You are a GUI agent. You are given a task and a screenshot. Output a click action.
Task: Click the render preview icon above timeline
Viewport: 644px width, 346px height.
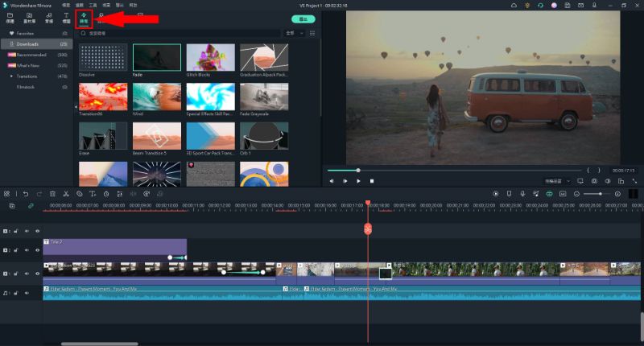click(x=496, y=194)
